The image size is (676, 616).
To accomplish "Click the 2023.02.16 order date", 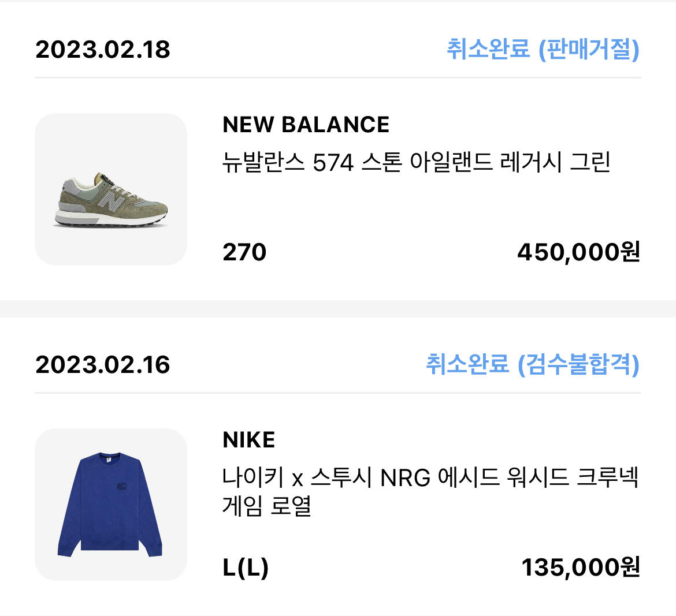I will tap(103, 364).
